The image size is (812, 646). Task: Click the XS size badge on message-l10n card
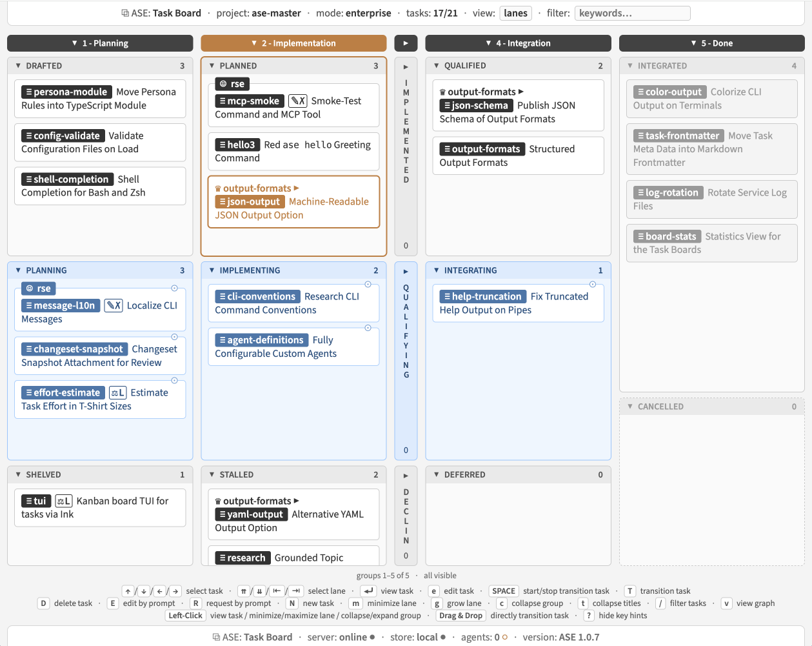point(114,305)
